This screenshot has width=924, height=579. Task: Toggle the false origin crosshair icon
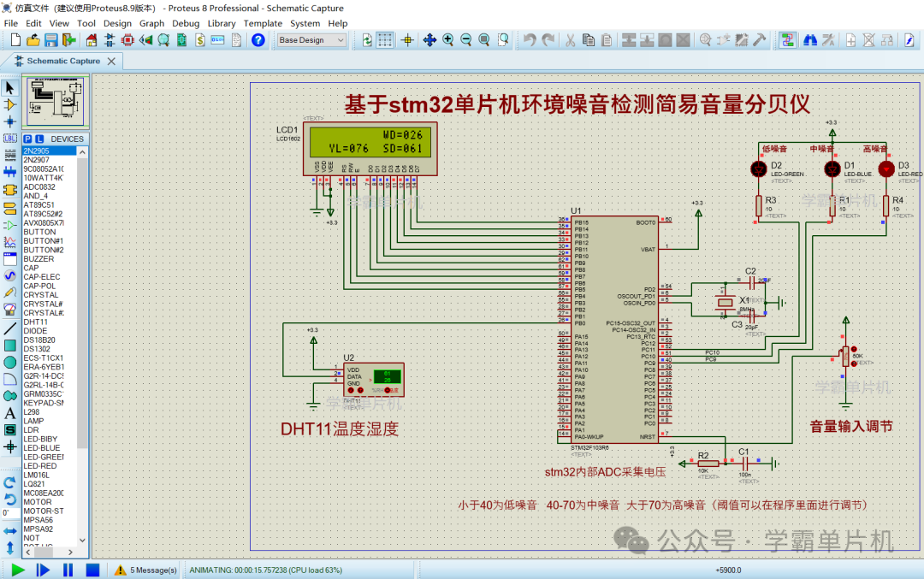point(407,40)
